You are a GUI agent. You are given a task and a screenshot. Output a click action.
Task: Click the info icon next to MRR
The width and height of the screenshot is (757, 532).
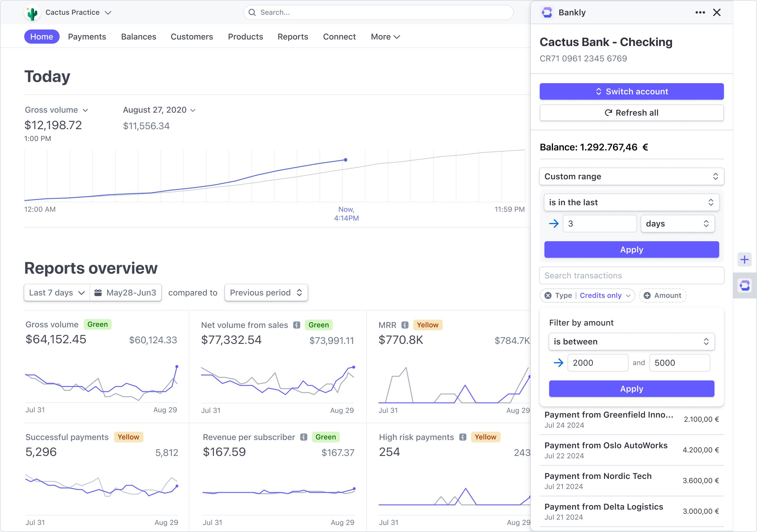pyautogui.click(x=405, y=325)
